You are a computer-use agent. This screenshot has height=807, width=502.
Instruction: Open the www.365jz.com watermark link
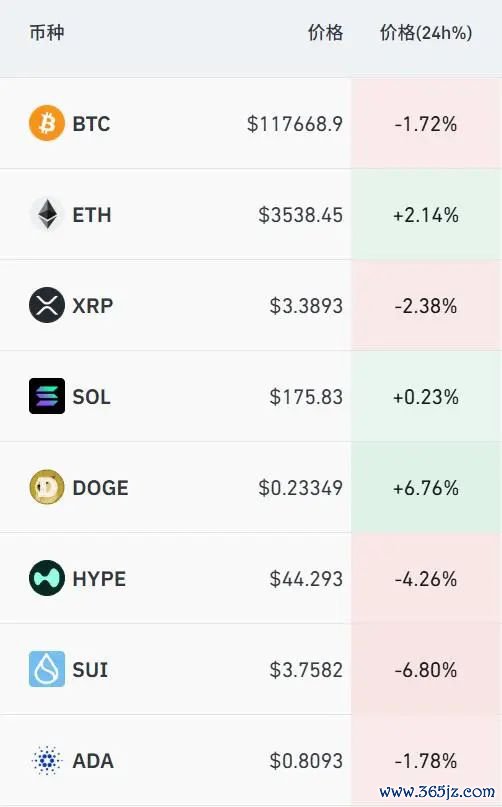click(x=437, y=791)
